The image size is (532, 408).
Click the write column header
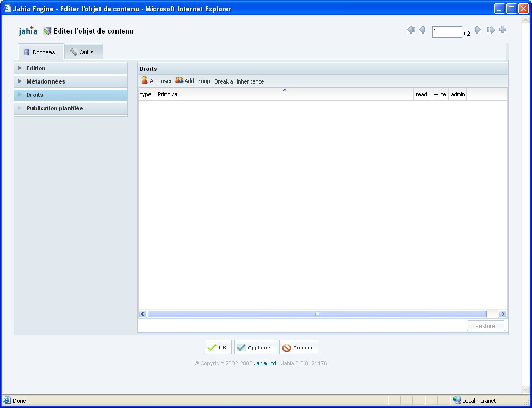[440, 94]
